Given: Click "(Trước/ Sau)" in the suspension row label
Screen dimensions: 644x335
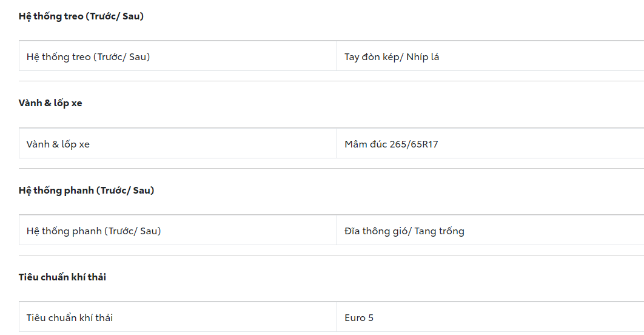Looking at the screenshot, I should [121, 57].
